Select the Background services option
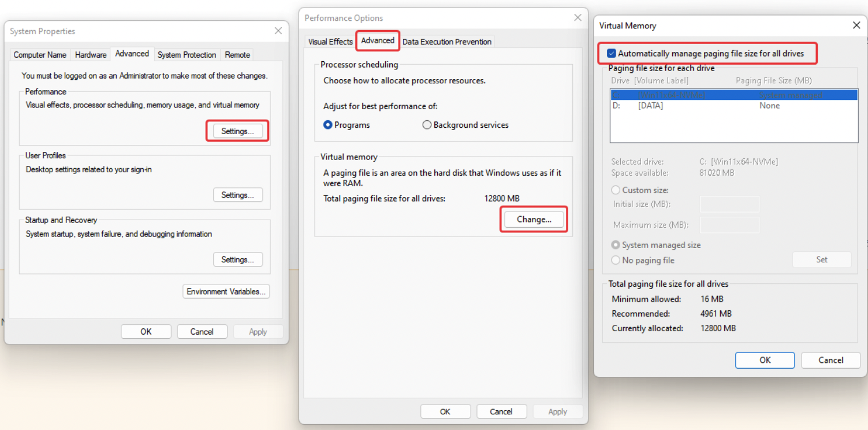 (x=427, y=125)
